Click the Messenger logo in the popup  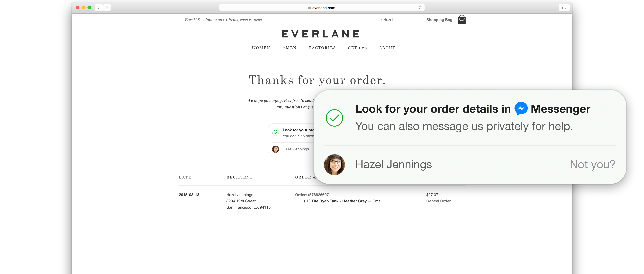pyautogui.click(x=521, y=109)
